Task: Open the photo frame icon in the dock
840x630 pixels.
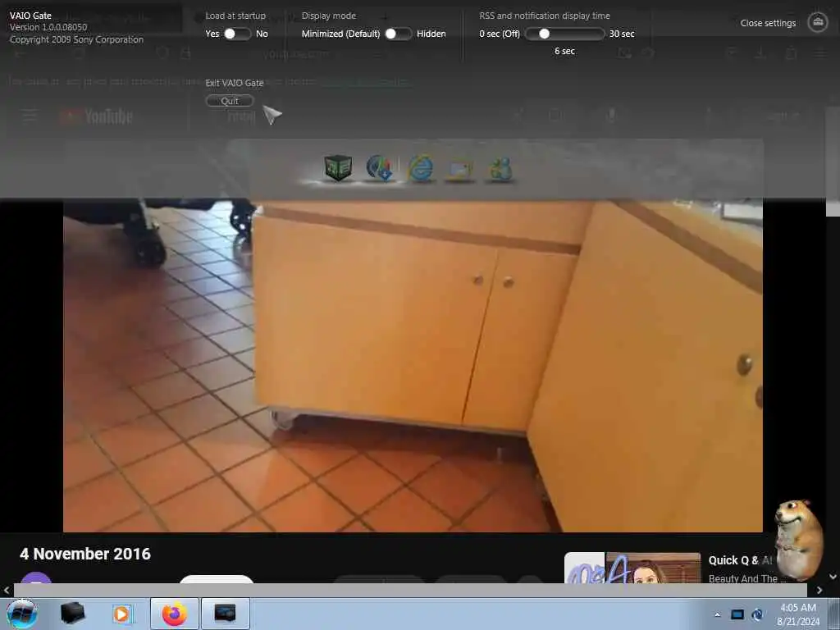Action: (x=460, y=169)
